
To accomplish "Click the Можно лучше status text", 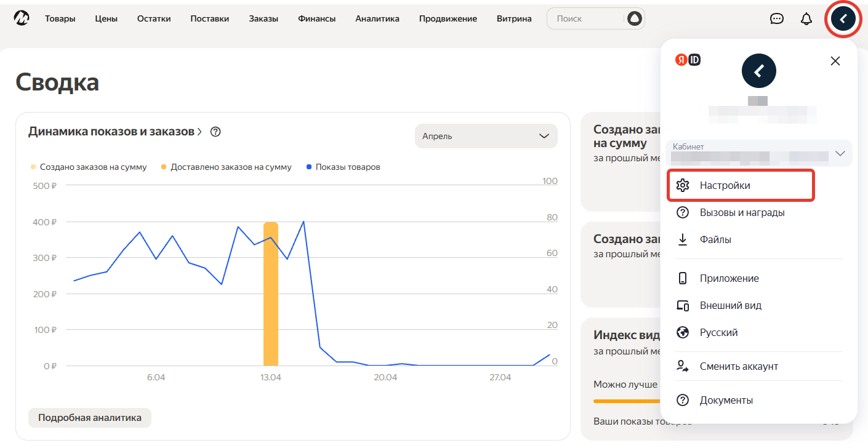I will tap(625, 384).
